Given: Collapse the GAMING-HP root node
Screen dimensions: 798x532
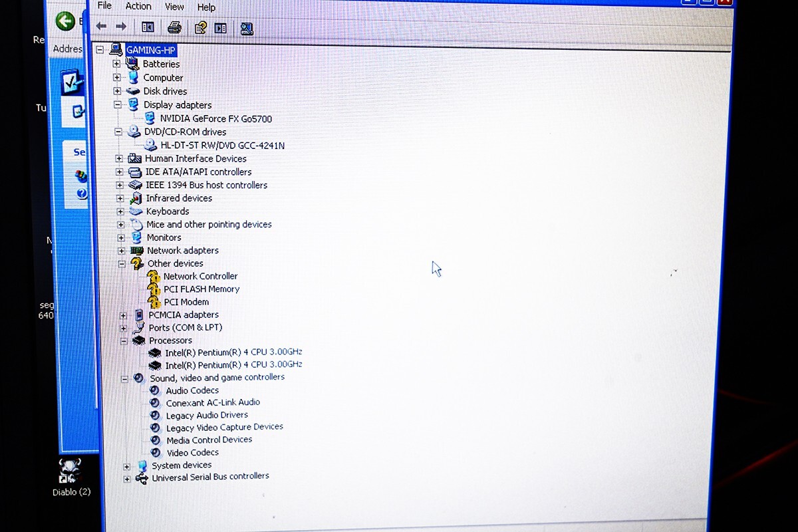Looking at the screenshot, I should point(100,50).
